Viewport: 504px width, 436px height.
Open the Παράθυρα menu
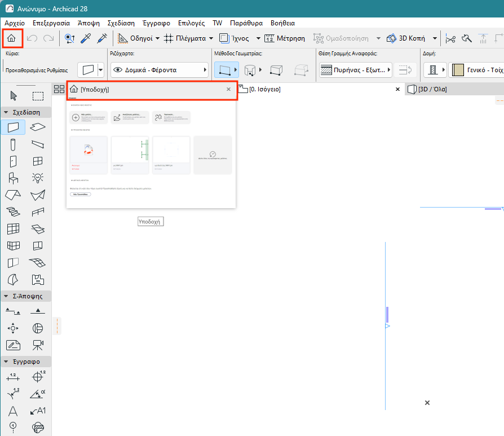[246, 23]
